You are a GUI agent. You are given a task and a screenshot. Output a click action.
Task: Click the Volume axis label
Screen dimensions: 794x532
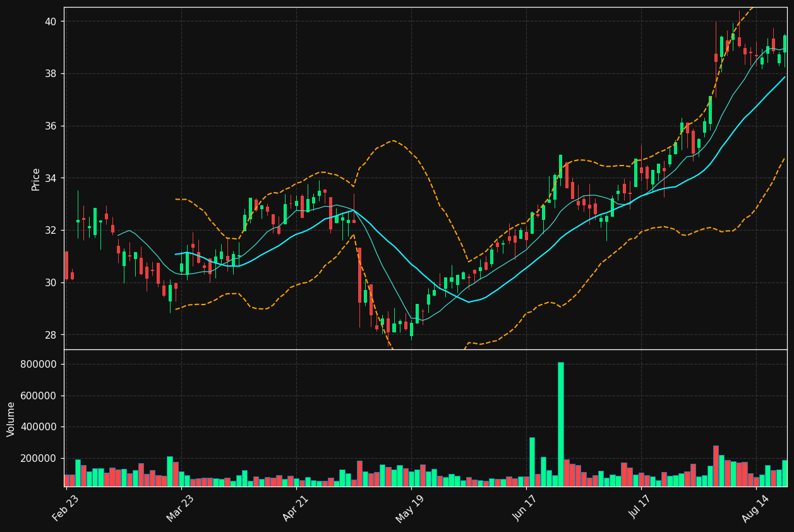(x=11, y=419)
